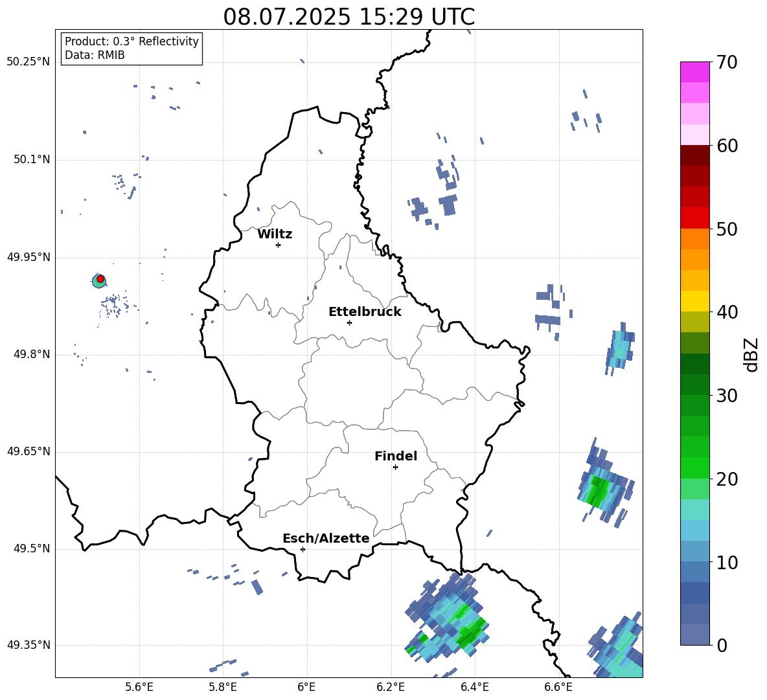Viewport: 767px width, 700px height.
Task: Pick the dark green colorbar segment near 30
Action: click(694, 384)
